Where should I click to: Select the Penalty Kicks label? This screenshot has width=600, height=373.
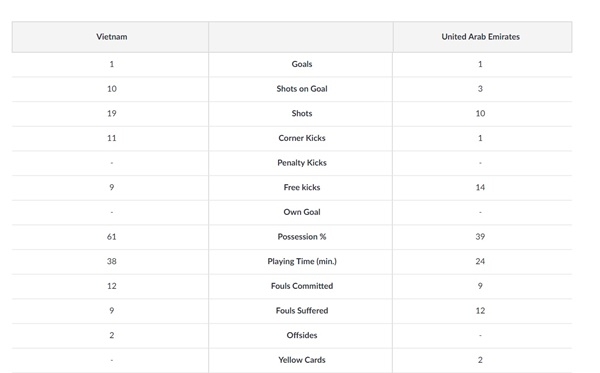click(302, 163)
